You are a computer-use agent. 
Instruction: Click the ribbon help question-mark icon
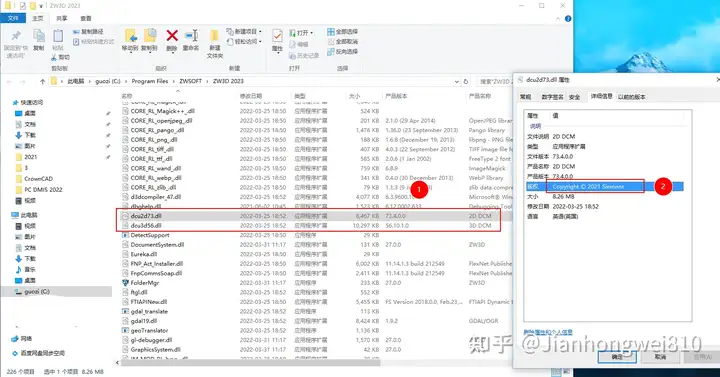pos(568,19)
